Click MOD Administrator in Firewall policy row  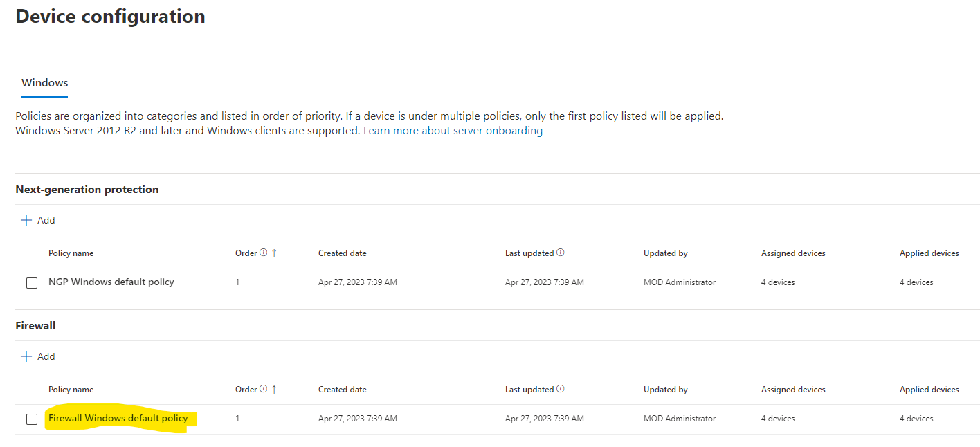pyautogui.click(x=680, y=419)
